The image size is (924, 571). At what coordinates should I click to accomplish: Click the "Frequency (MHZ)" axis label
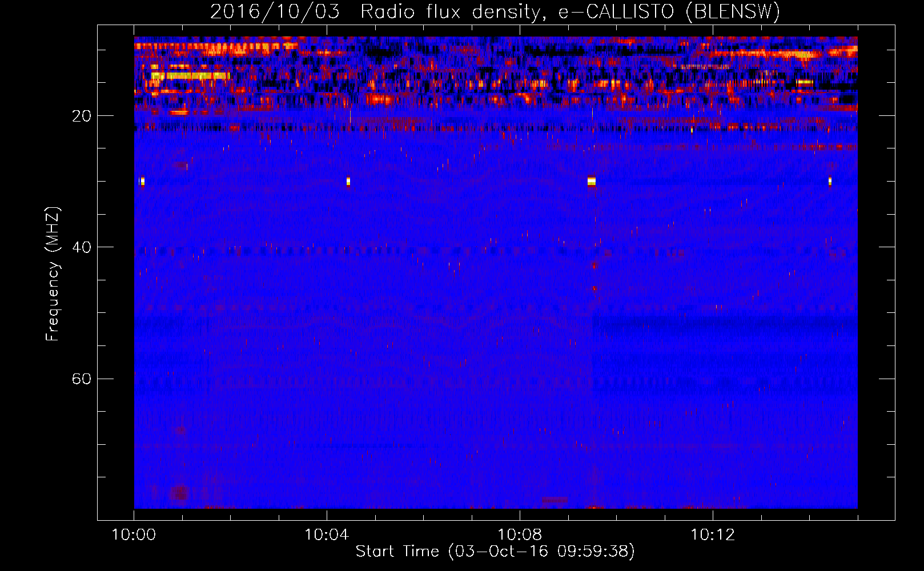(53, 274)
